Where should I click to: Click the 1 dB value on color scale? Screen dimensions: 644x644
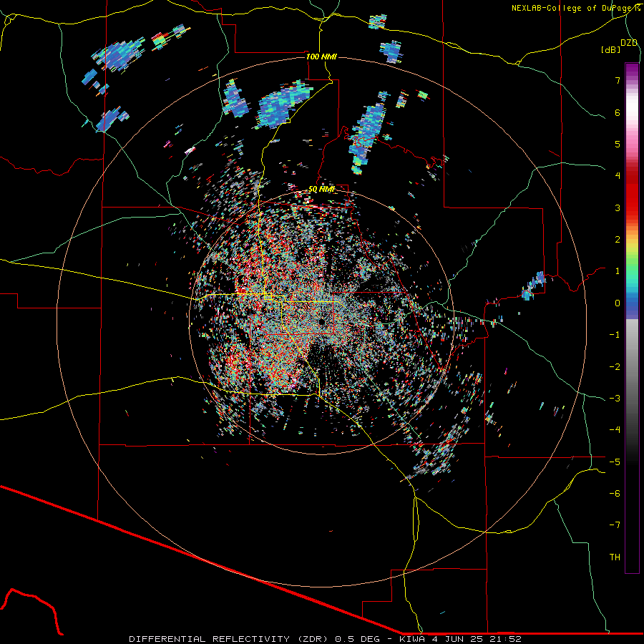tap(618, 271)
